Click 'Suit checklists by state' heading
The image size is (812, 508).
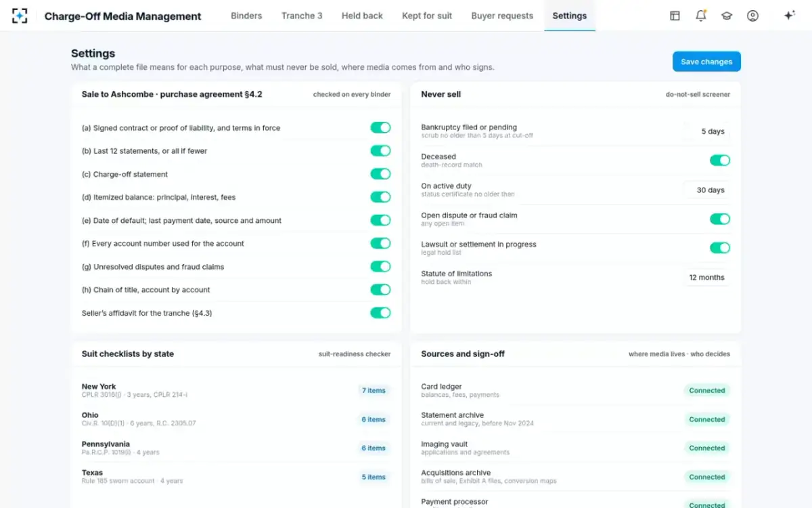[x=128, y=354]
